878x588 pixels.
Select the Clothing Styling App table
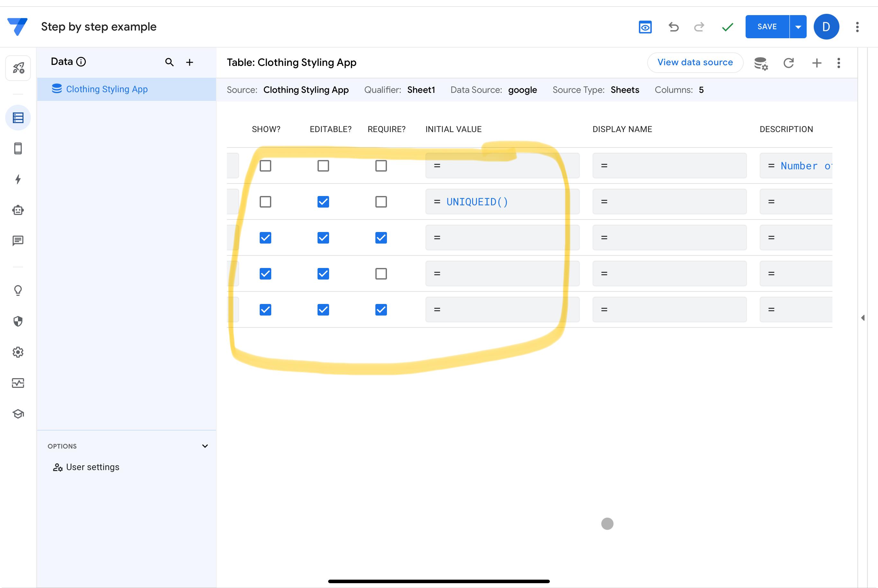pos(126,89)
